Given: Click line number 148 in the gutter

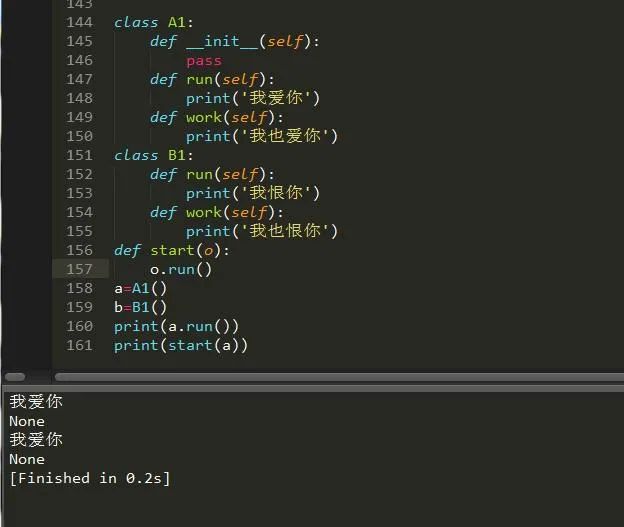Looking at the screenshot, I should pyautogui.click(x=80, y=98).
